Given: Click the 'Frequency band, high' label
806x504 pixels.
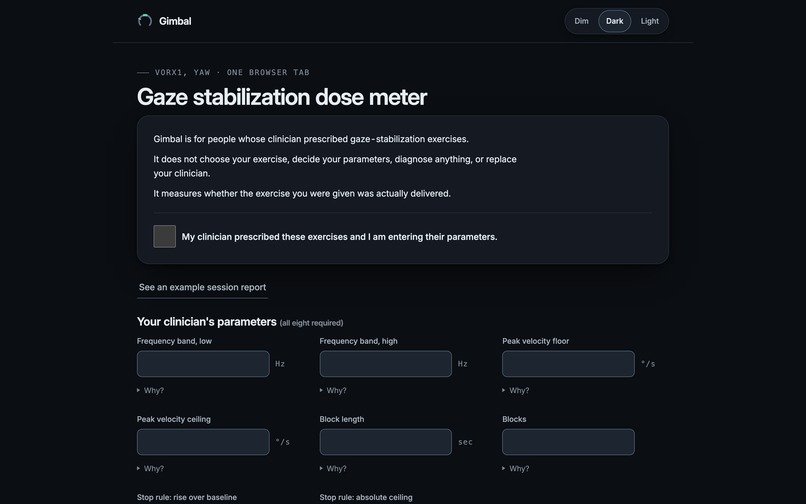Looking at the screenshot, I should tap(358, 341).
